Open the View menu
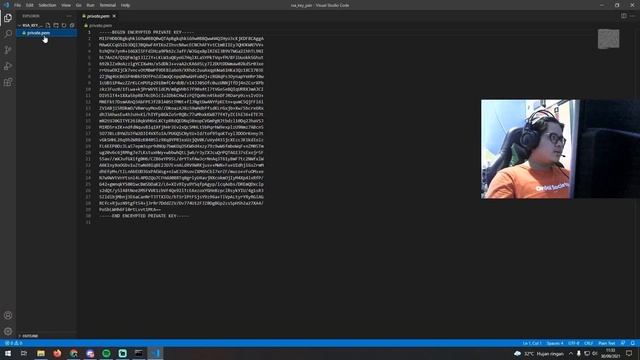Screen dimensions: 640x360 point(66,5)
